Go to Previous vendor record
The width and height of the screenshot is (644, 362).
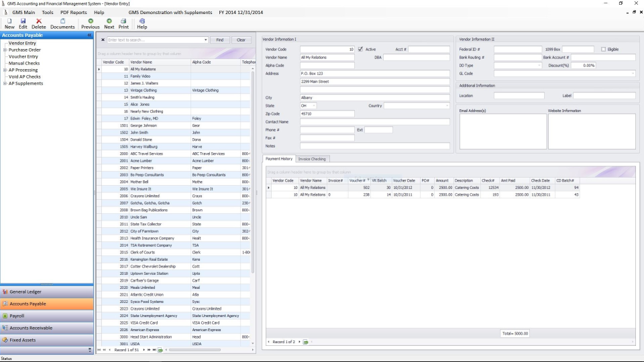click(91, 23)
